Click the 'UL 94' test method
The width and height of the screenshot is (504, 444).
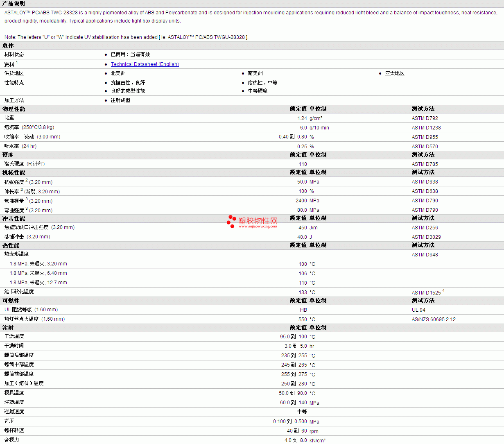pyautogui.click(x=418, y=310)
